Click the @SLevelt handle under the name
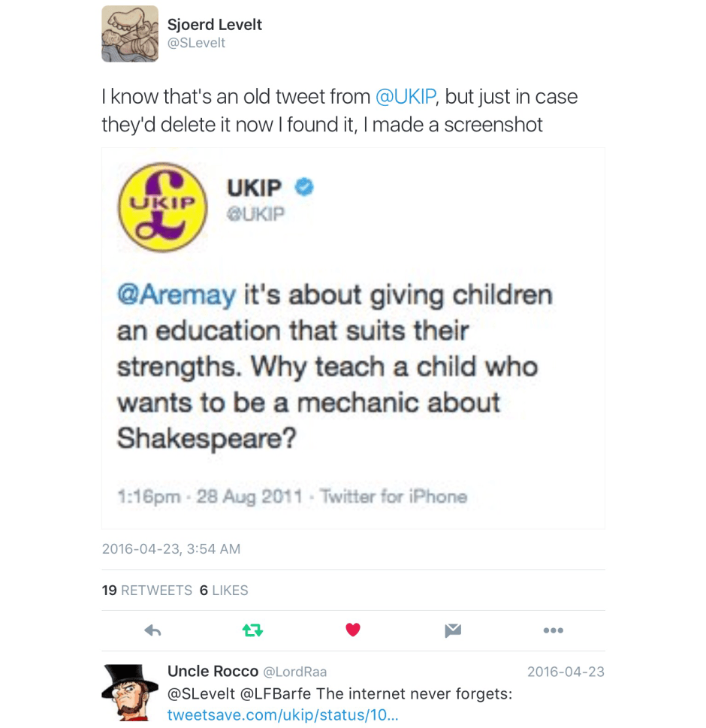The width and height of the screenshot is (706, 728). click(x=196, y=44)
